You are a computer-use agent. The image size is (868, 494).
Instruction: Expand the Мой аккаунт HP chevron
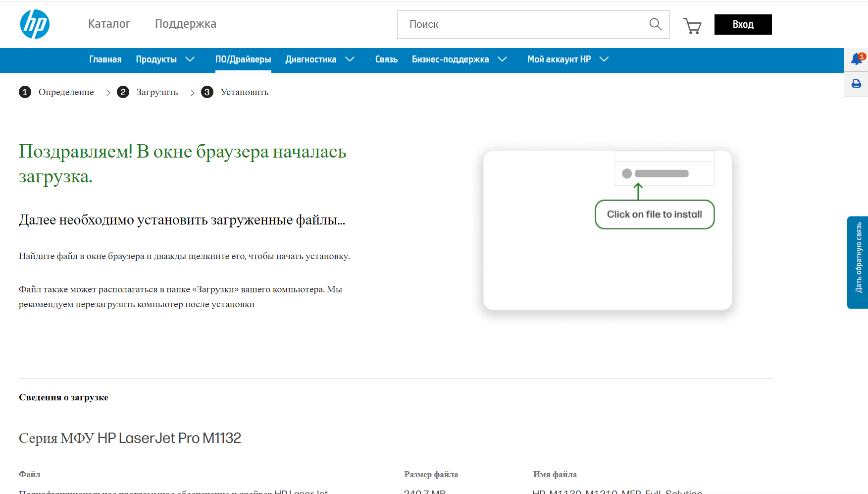pyautogui.click(x=604, y=59)
